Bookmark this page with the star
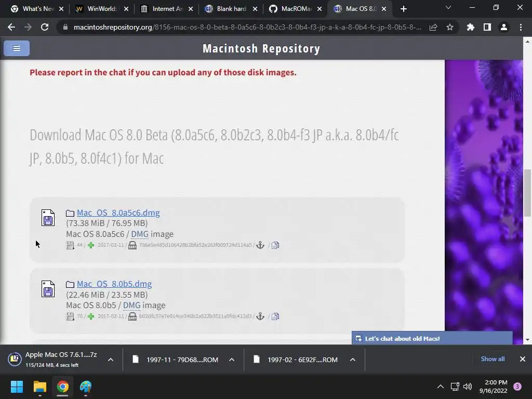This screenshot has width=532, height=399. click(450, 27)
